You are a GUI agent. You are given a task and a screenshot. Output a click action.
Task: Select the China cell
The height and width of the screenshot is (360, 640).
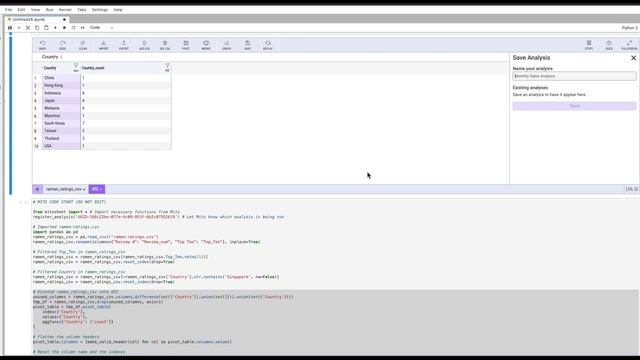coord(61,78)
